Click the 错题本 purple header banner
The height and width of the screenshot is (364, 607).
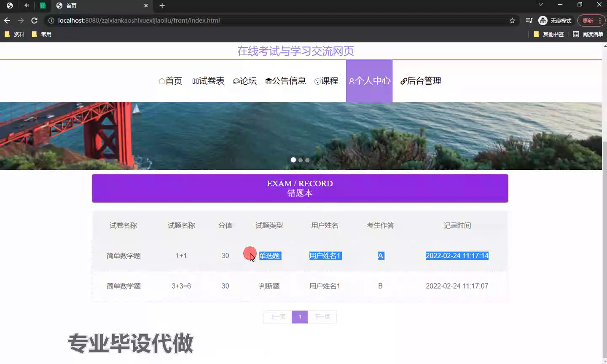300,188
